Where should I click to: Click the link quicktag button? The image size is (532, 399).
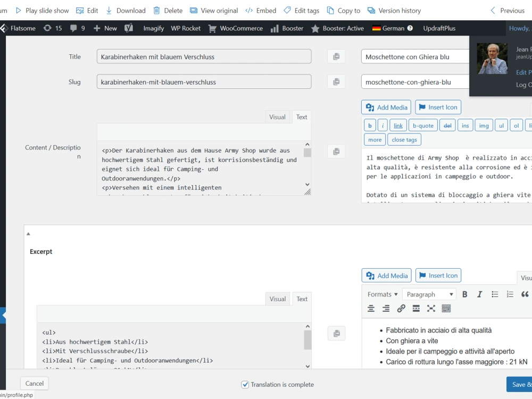tap(398, 126)
